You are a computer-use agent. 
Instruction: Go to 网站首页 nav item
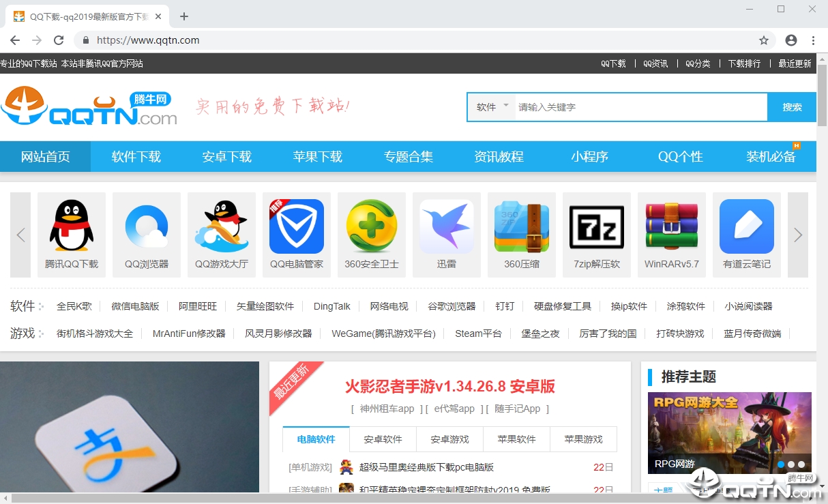[46, 156]
